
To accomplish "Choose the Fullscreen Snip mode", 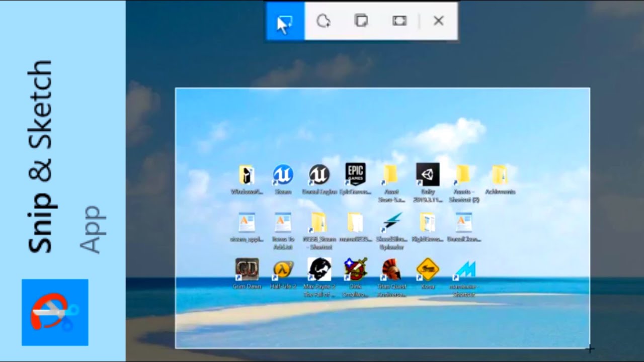I will click(x=399, y=21).
